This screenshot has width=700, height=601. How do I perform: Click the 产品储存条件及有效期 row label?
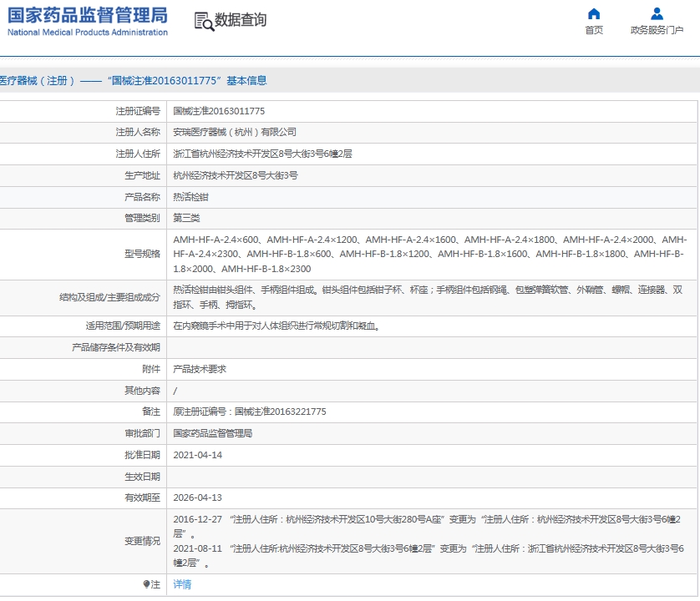coord(115,347)
